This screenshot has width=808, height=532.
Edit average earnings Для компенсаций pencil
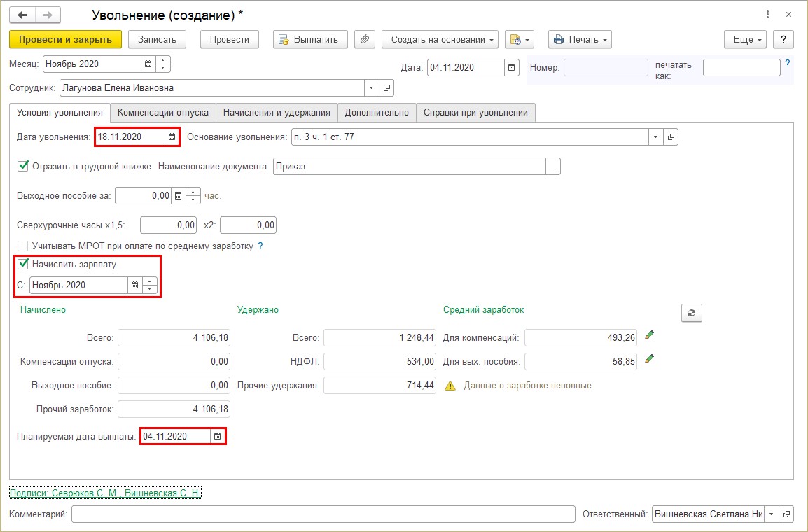[x=649, y=335]
